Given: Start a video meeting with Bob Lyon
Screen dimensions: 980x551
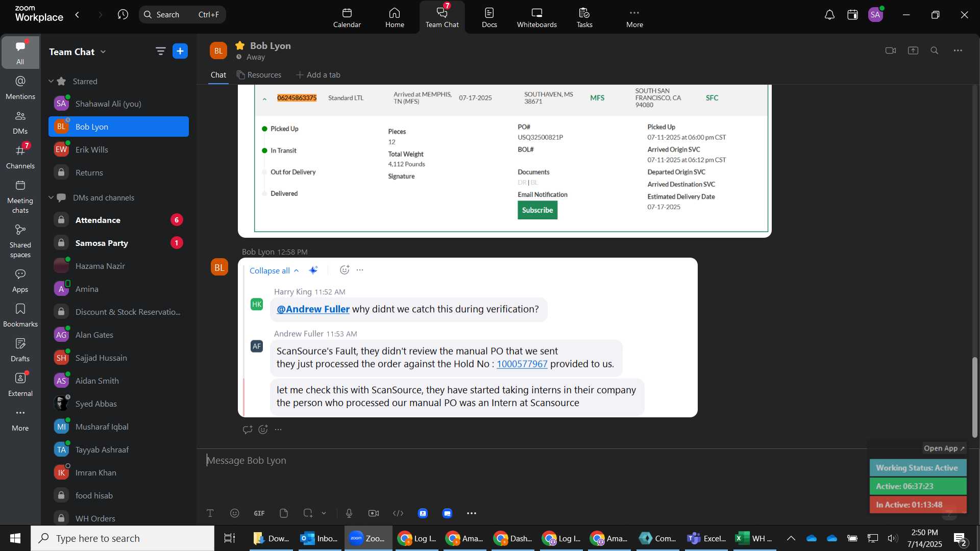Looking at the screenshot, I should (891, 51).
